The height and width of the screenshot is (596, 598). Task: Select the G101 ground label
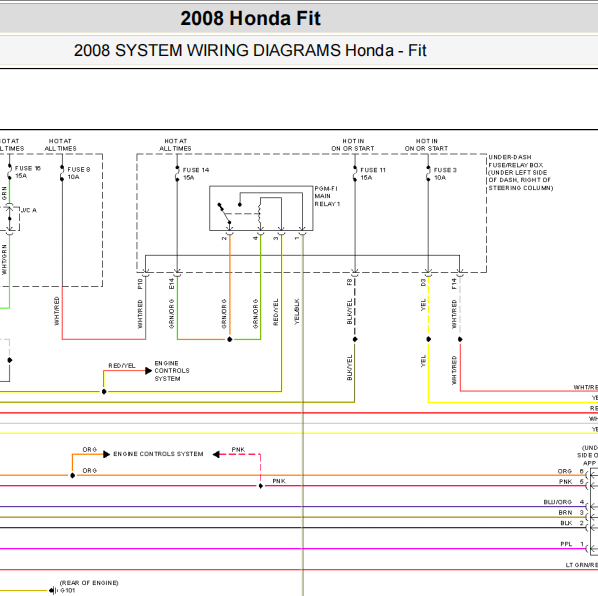tap(68, 591)
